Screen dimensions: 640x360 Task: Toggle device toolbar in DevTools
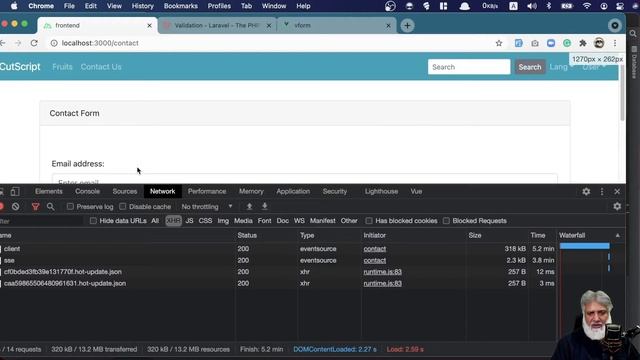click(x=15, y=191)
